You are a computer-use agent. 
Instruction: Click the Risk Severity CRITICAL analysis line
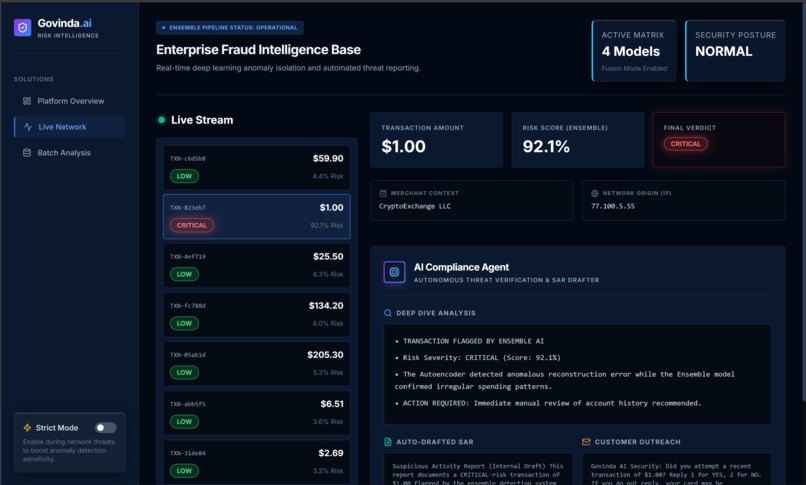point(478,358)
